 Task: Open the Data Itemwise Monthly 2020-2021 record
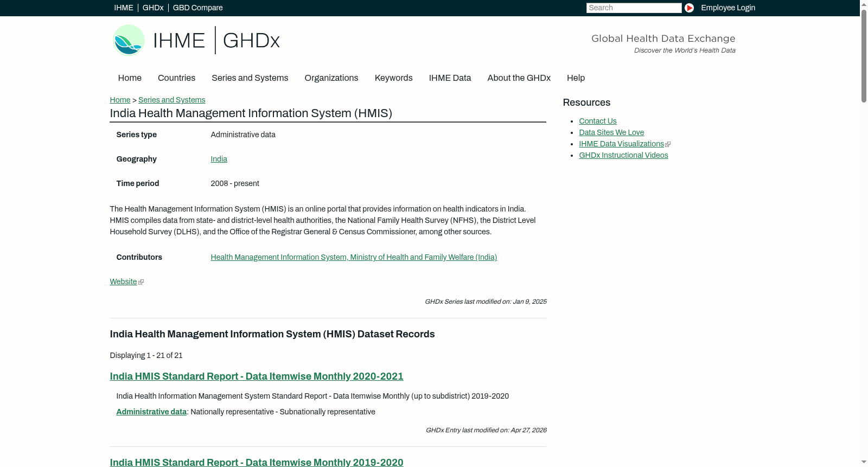tap(257, 376)
